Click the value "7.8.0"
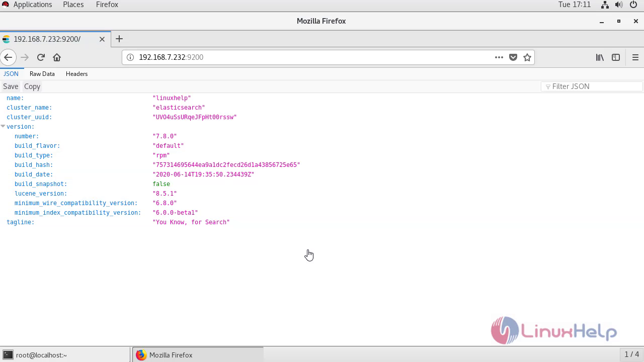This screenshot has height=362, width=644. [x=165, y=136]
